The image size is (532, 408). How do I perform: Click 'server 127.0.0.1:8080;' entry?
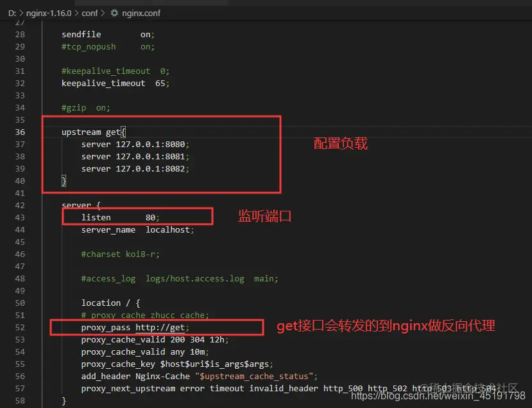[135, 145]
